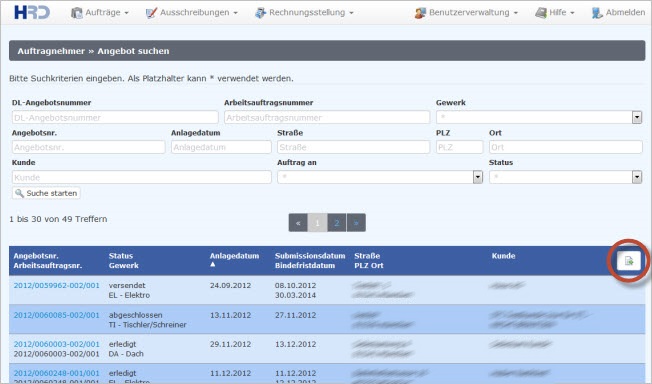Image resolution: width=652 pixels, height=384 pixels.
Task: Go to next page with » button
Action: coord(356,223)
